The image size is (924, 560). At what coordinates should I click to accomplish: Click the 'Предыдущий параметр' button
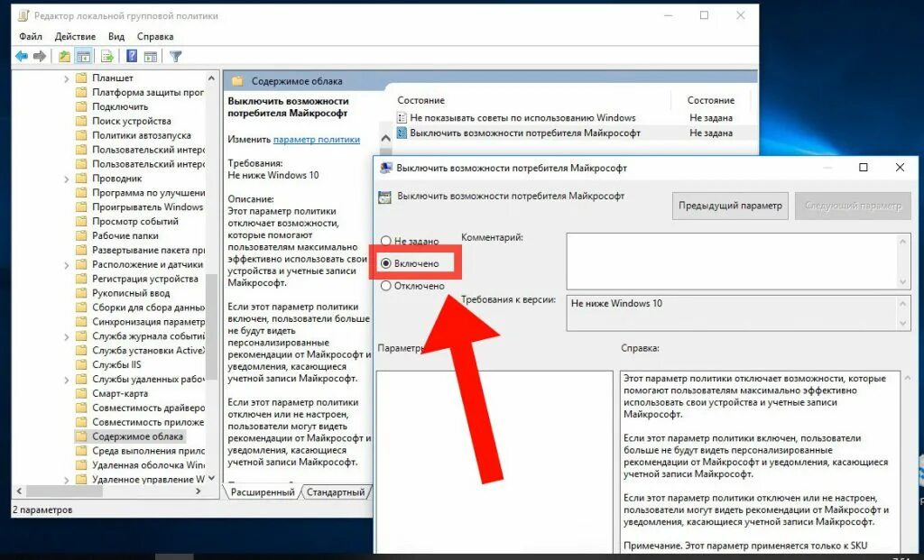pos(730,206)
